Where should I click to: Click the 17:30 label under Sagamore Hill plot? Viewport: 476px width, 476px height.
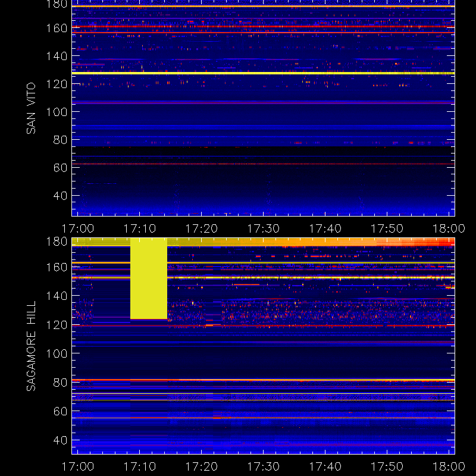pyautogui.click(x=264, y=466)
